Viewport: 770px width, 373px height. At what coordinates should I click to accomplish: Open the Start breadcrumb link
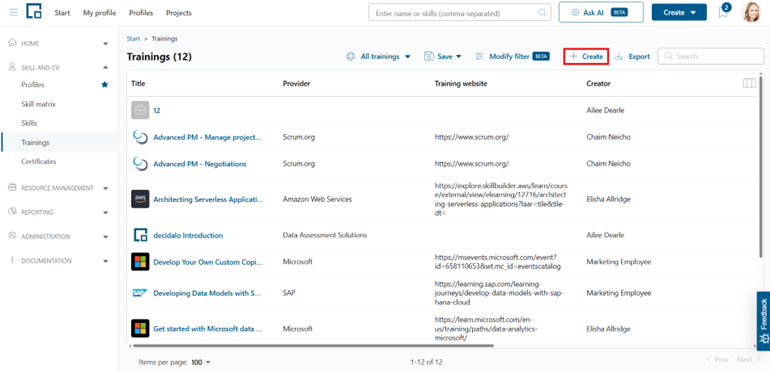[133, 38]
